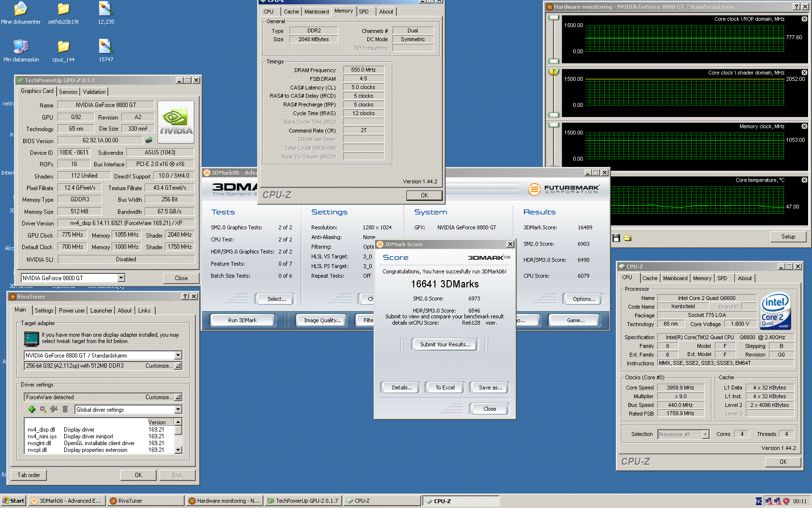Click To Excel button in 3DMark Score
This screenshot has width=812, height=508.
pos(445,388)
